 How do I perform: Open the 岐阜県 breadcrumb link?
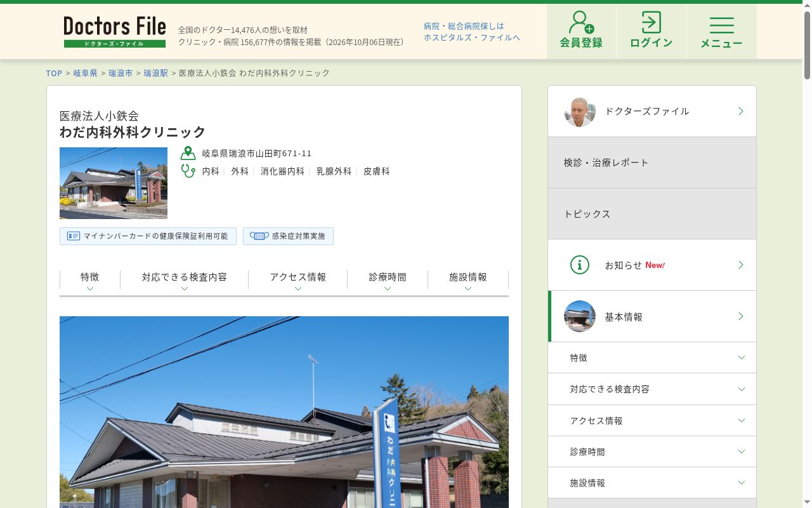[x=85, y=73]
